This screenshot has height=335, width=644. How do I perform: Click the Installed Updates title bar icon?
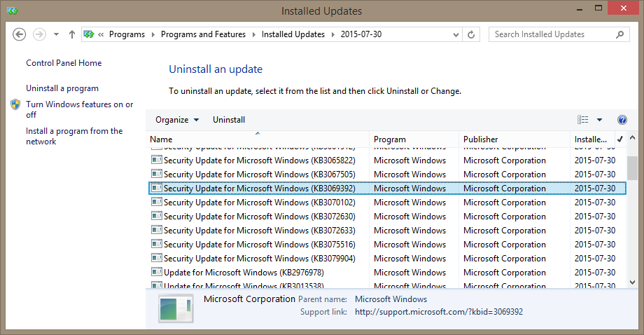point(13,11)
